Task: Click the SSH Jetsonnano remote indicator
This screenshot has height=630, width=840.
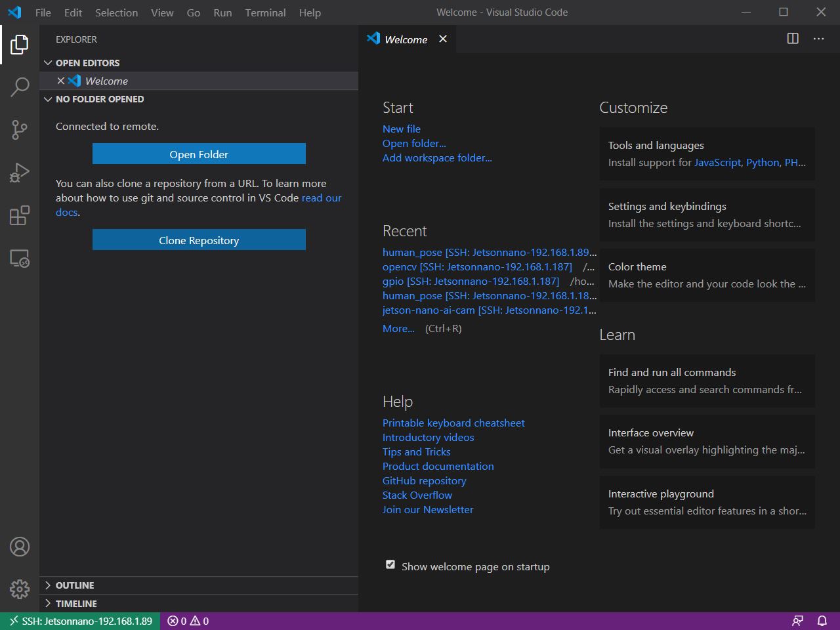Action: point(80,621)
